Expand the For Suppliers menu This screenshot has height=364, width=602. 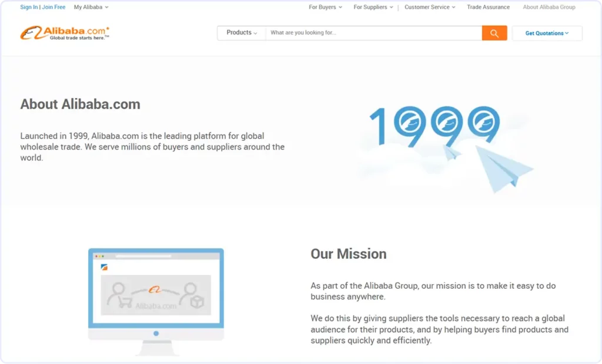click(373, 7)
